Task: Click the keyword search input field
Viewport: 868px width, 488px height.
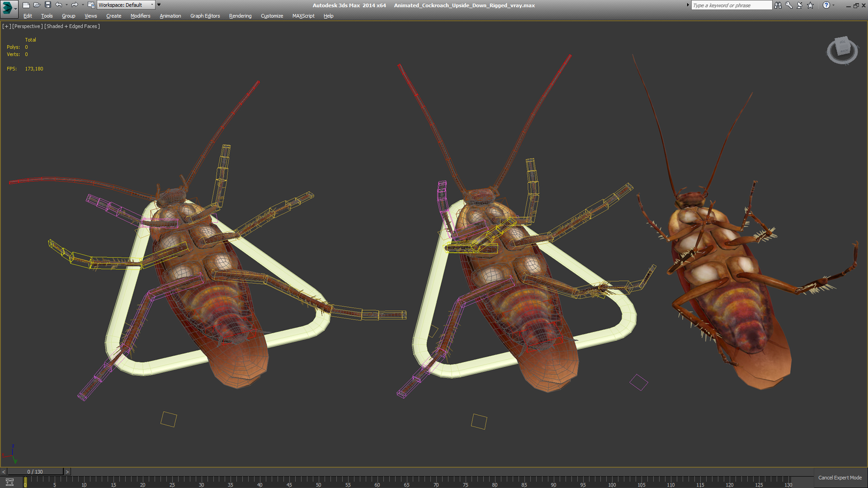Action: point(731,5)
